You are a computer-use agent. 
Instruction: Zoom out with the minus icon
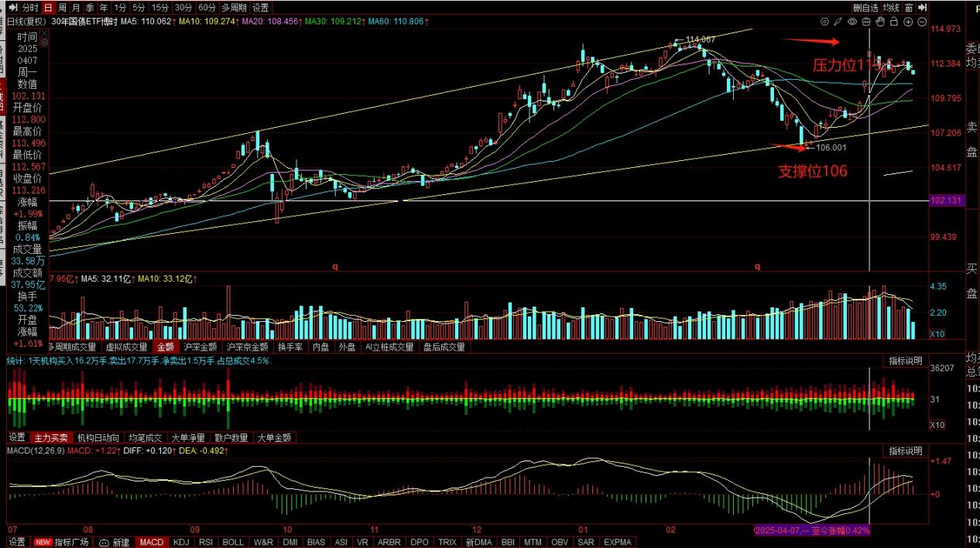(922, 22)
